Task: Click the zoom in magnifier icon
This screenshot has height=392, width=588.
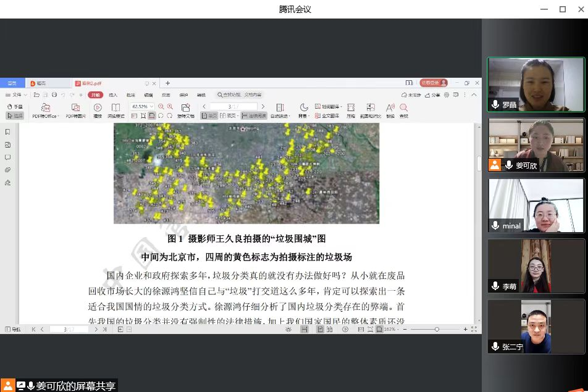Action: (170, 107)
